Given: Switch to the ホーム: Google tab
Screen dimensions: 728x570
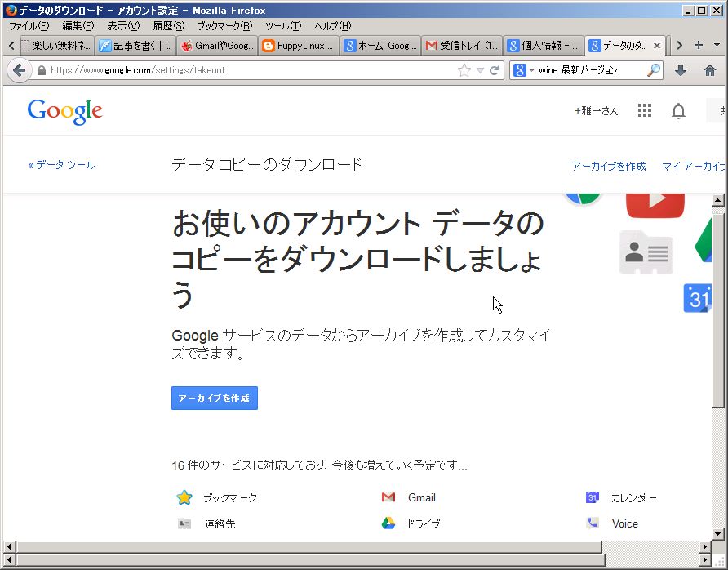Looking at the screenshot, I should [x=380, y=46].
